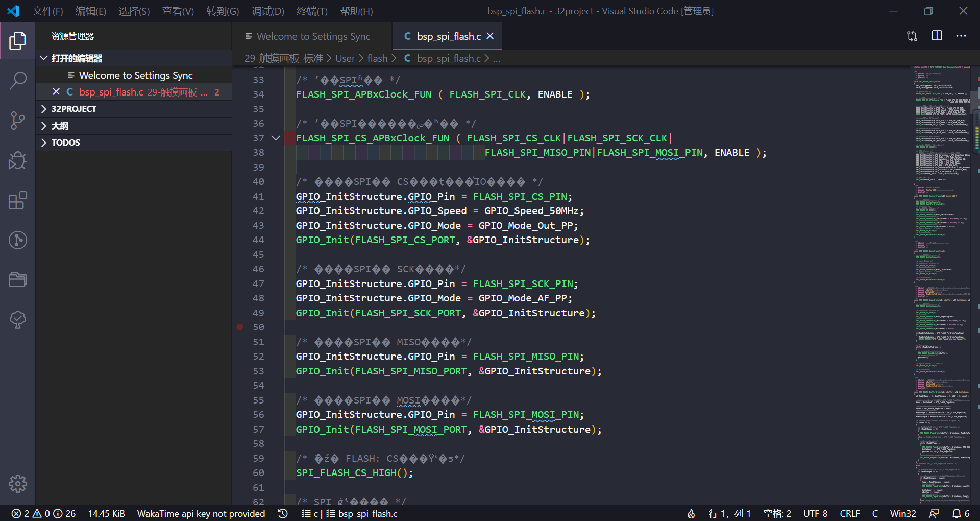Viewport: 980px width, 521px height.
Task: Open the Git Graph activity icon
Action: point(18,240)
